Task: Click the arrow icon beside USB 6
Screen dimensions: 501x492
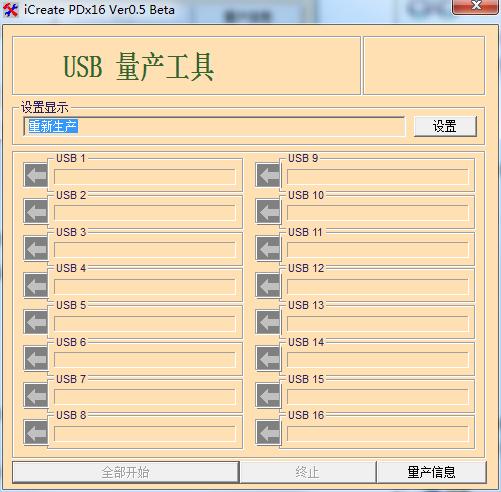Action: pyautogui.click(x=36, y=359)
